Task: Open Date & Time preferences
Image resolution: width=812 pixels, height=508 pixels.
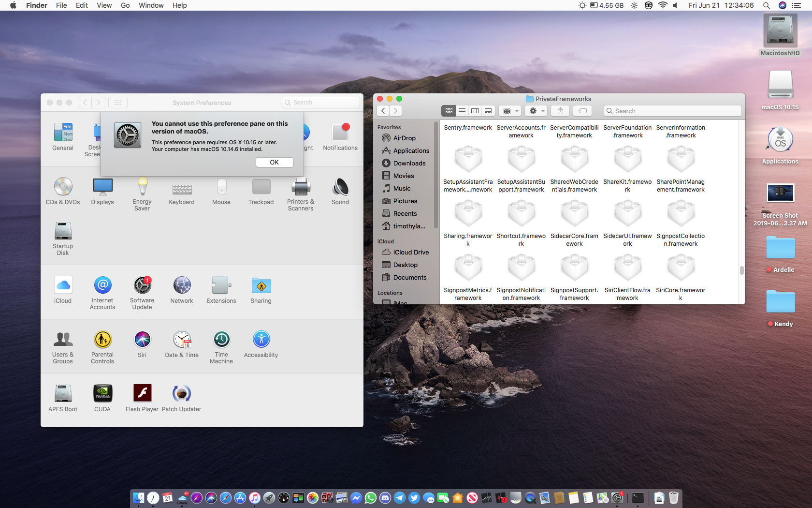Action: (182, 344)
